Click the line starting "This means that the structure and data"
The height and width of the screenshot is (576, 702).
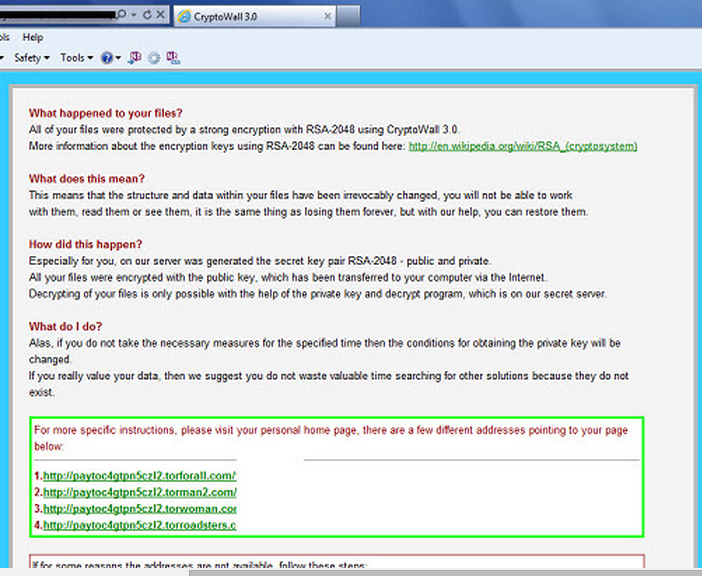[x=300, y=196]
